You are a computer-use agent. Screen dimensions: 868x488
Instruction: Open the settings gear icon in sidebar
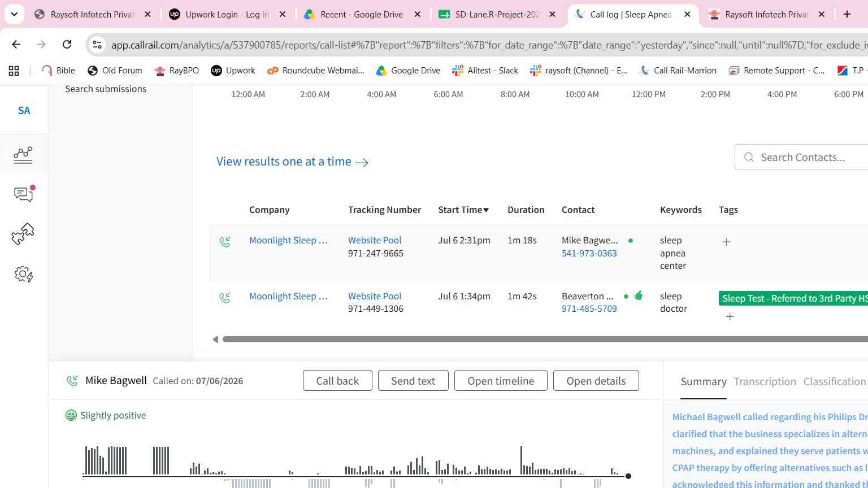pos(23,274)
